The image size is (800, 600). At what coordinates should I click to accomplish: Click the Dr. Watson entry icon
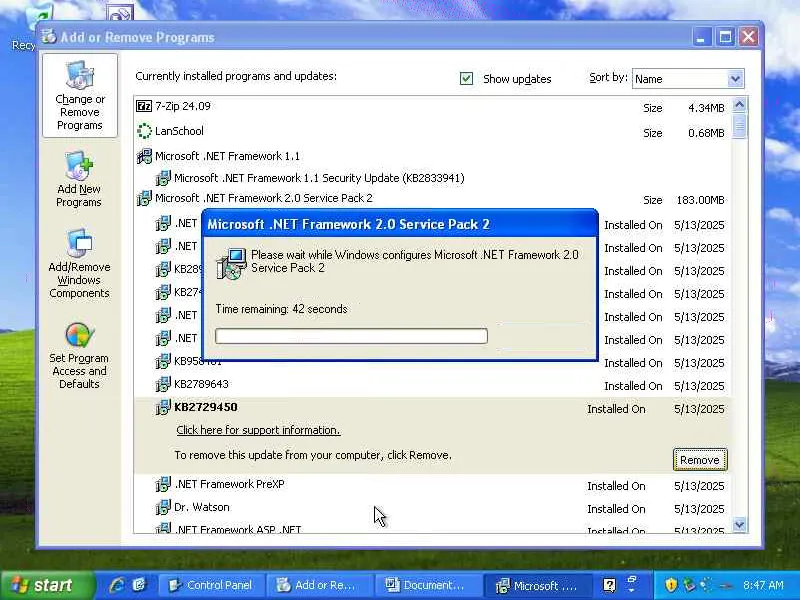click(x=163, y=507)
